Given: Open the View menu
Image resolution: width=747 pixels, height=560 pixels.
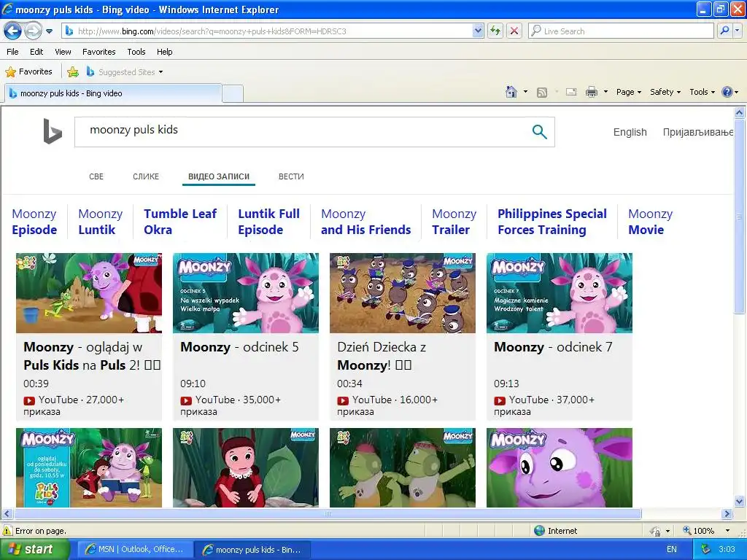Looking at the screenshot, I should 63,52.
